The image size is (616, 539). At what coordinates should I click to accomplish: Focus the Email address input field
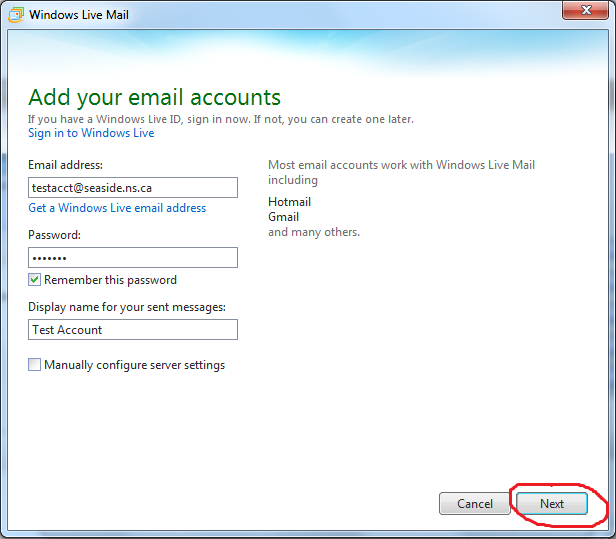(x=133, y=187)
